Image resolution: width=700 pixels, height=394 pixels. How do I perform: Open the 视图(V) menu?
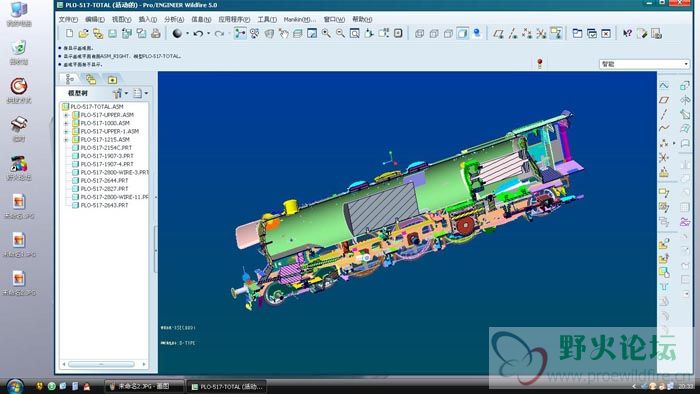(121, 19)
